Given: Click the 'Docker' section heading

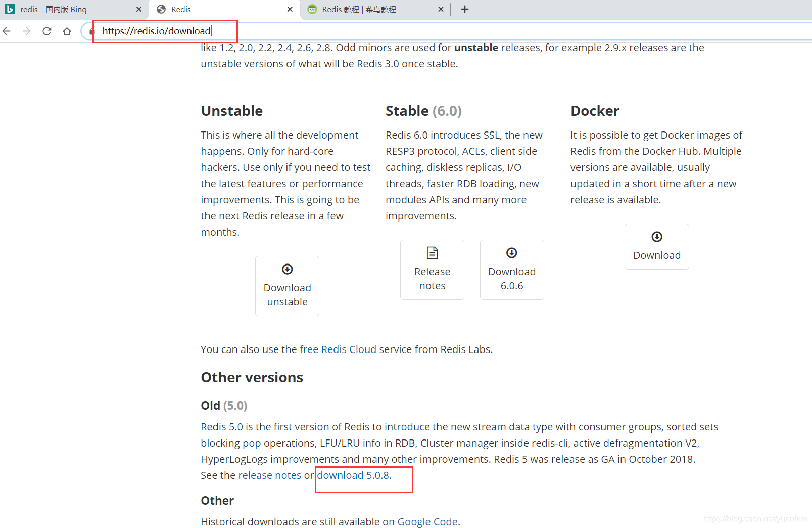Looking at the screenshot, I should [595, 111].
